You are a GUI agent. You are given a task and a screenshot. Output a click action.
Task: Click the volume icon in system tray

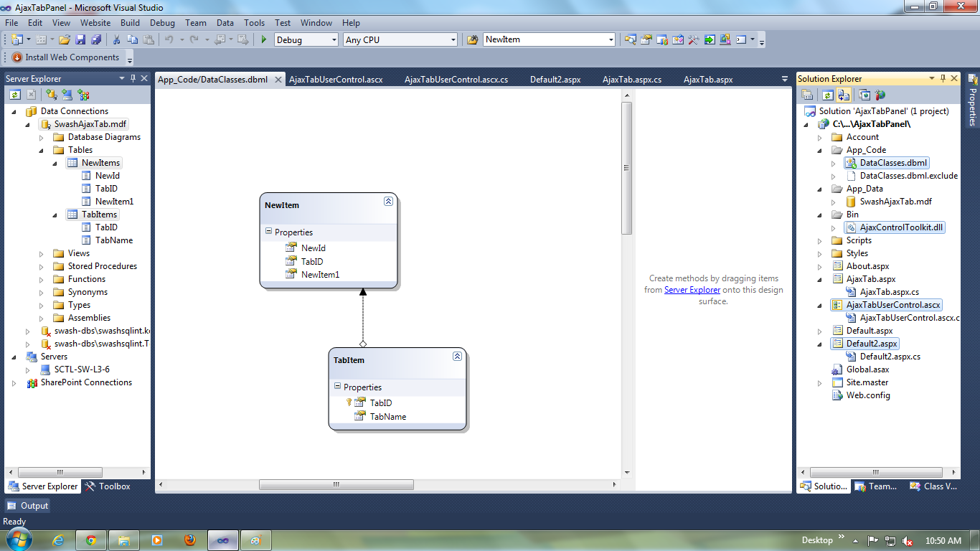(x=908, y=541)
